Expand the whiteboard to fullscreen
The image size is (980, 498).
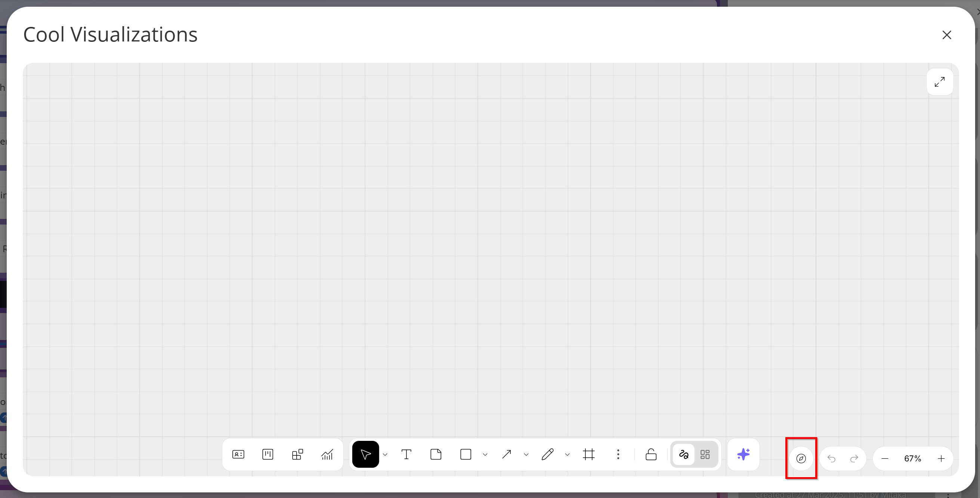(940, 82)
